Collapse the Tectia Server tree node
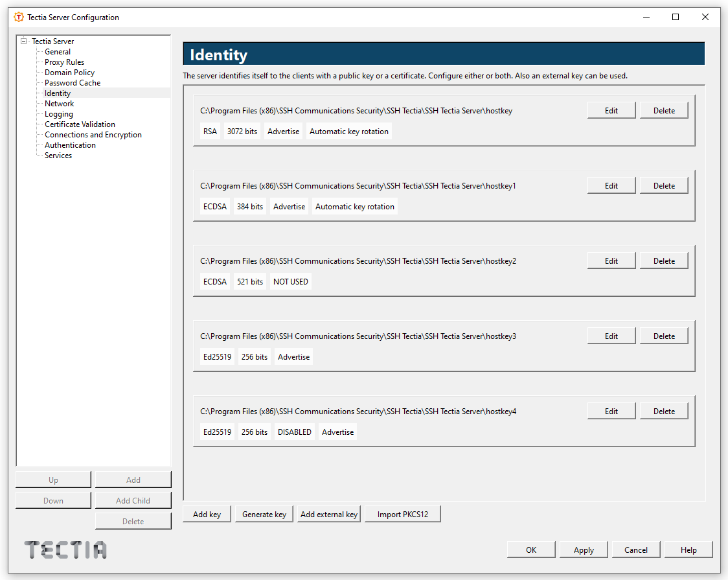The image size is (728, 580). (x=24, y=41)
